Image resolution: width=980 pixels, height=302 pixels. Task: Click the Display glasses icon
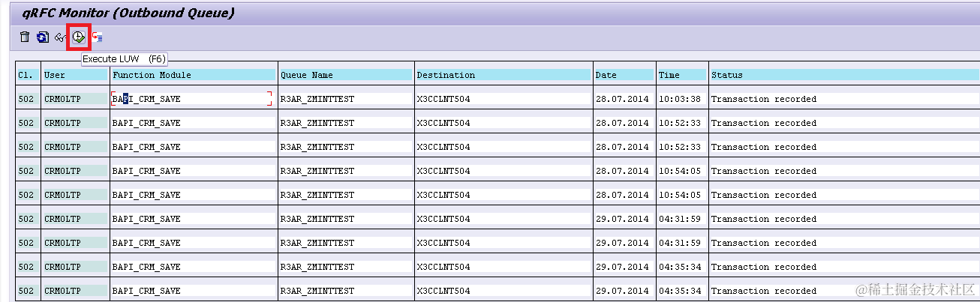coord(61,37)
